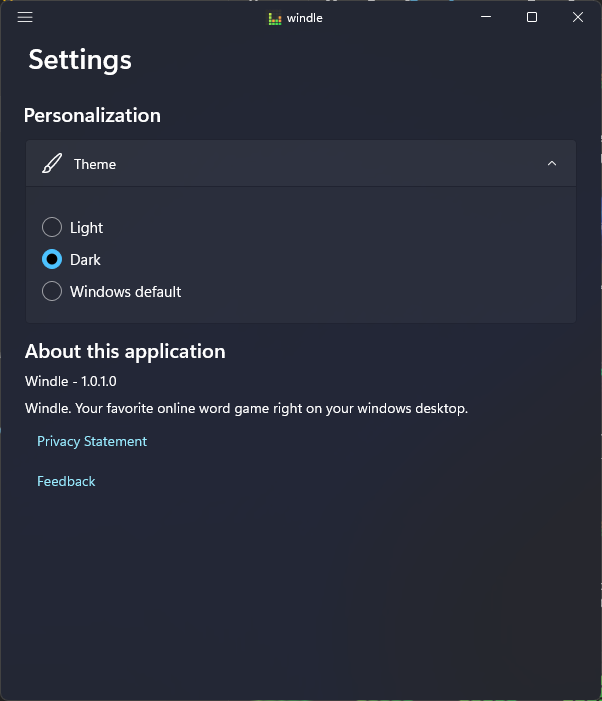Select the Dark theme radio button

coord(52,260)
